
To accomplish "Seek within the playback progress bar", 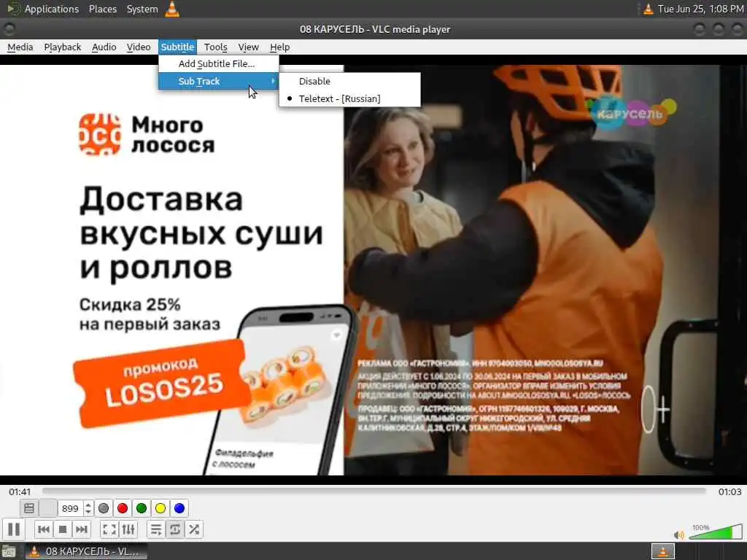I will click(x=374, y=491).
